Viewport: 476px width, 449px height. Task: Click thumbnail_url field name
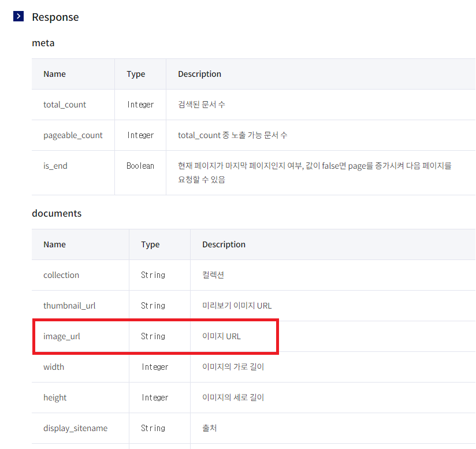(x=69, y=306)
